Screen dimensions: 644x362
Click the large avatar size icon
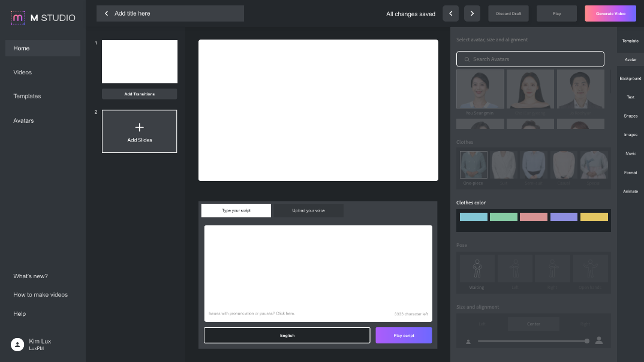[x=598, y=341]
